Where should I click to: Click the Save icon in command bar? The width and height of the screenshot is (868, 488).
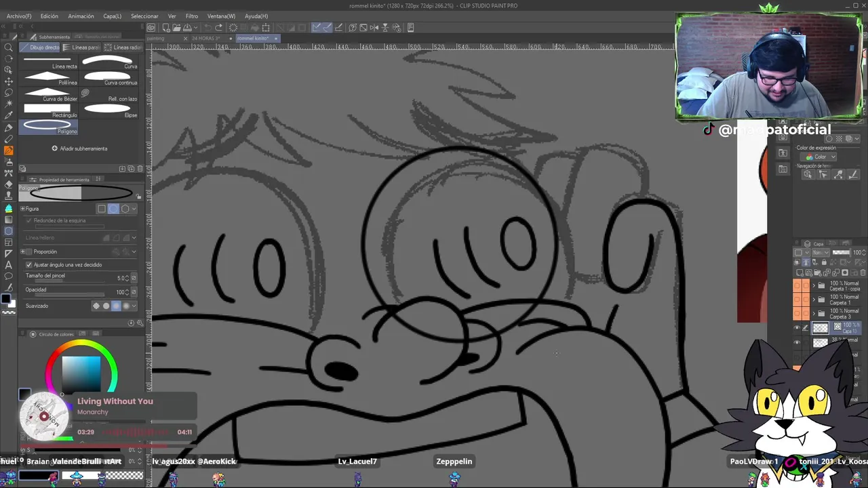187,28
